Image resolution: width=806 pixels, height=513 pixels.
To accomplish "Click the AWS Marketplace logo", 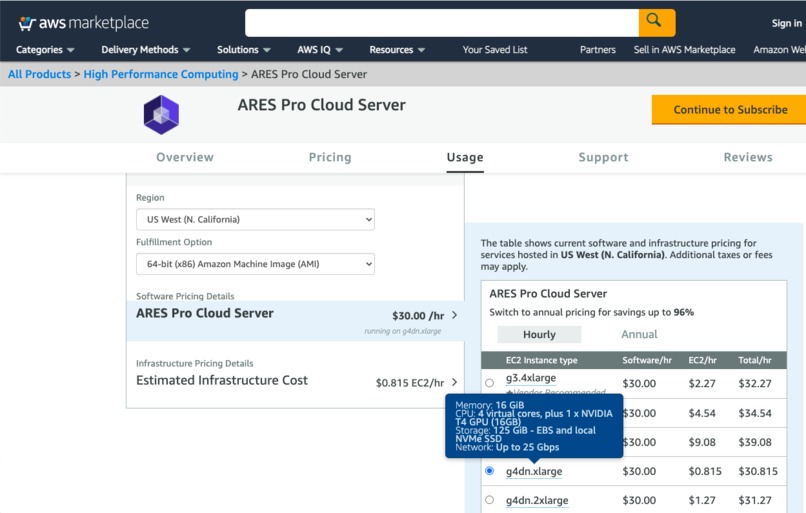I will point(84,23).
